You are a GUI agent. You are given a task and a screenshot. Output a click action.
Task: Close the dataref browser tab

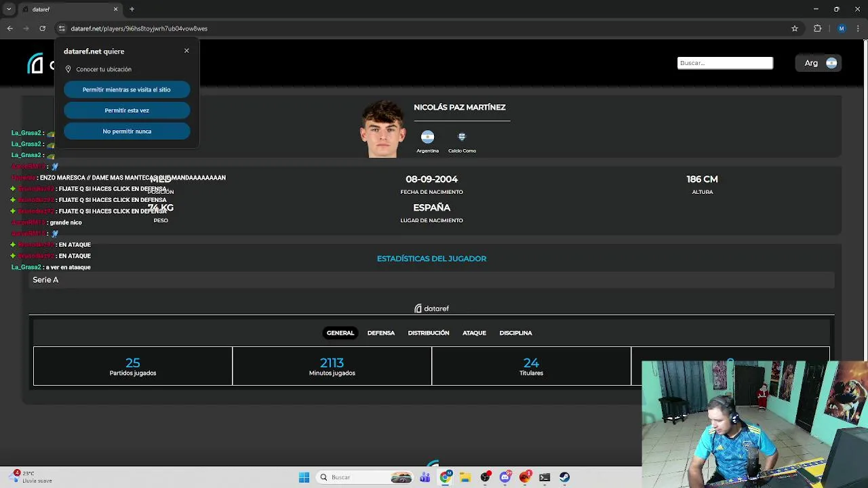pyautogui.click(x=115, y=9)
